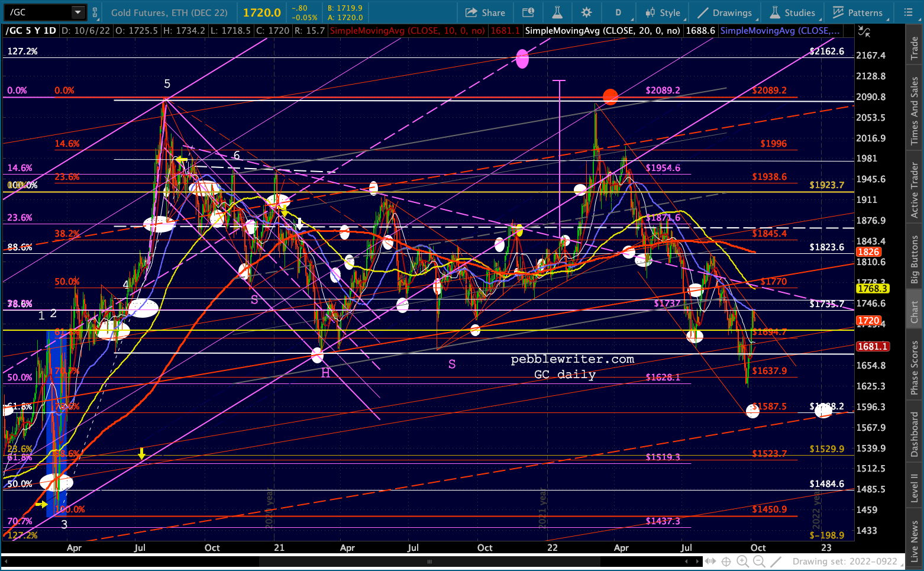Click the zoom out magnifier
This screenshot has height=571, width=924.
click(x=759, y=562)
